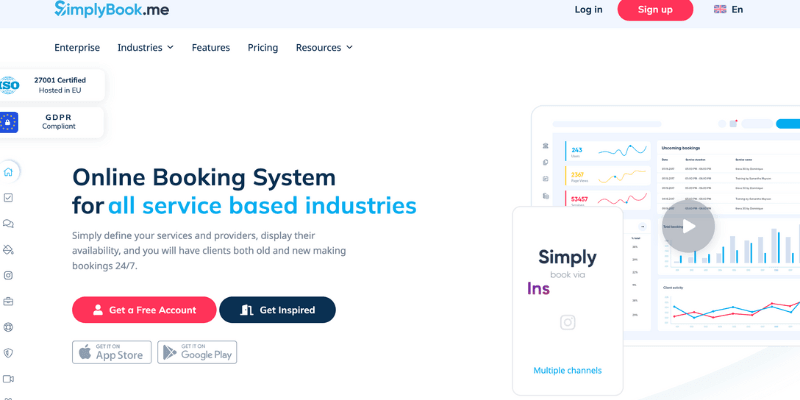Select the briefcase sidebar icon
Screen dimensions: 800x400
point(8,302)
